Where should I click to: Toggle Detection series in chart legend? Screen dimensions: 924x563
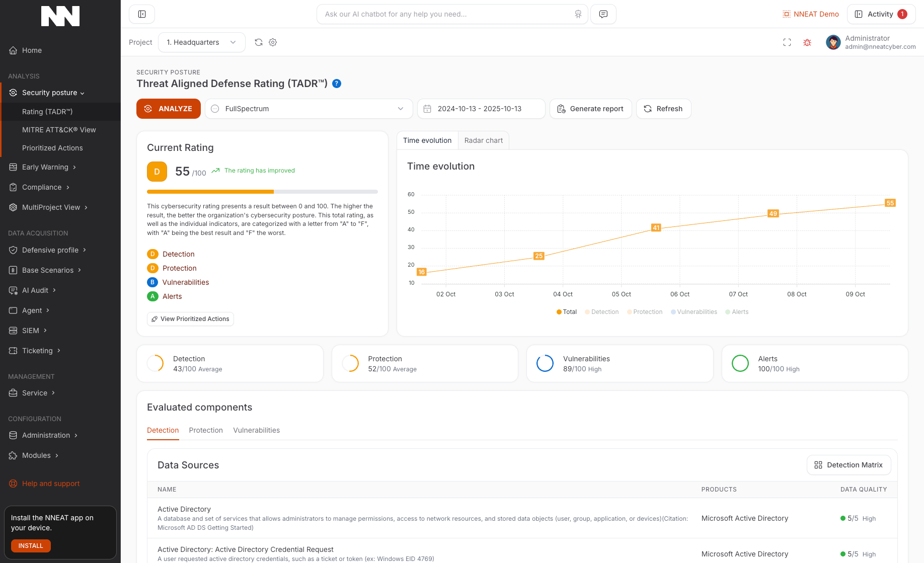tap(601, 312)
